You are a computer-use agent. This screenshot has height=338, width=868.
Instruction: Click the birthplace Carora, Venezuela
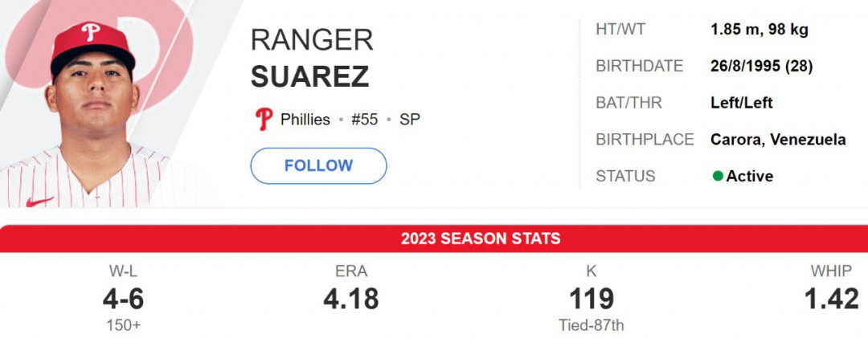[x=778, y=140]
